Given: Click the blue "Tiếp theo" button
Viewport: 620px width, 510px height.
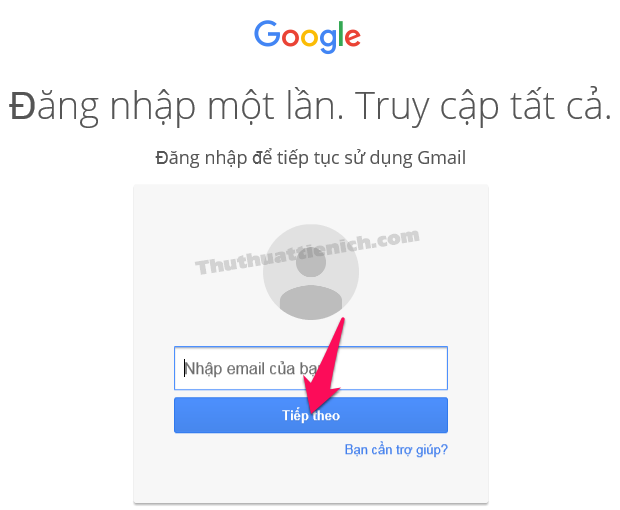Looking at the screenshot, I should click(311, 415).
